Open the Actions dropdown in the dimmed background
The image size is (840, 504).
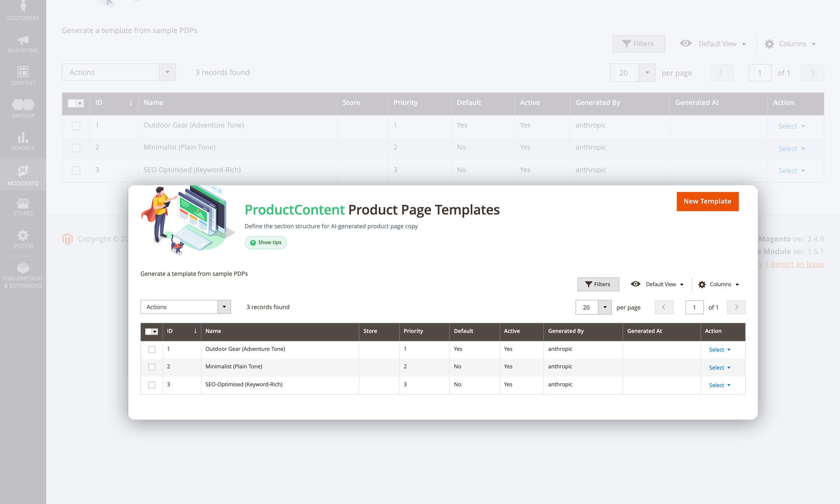click(x=119, y=72)
